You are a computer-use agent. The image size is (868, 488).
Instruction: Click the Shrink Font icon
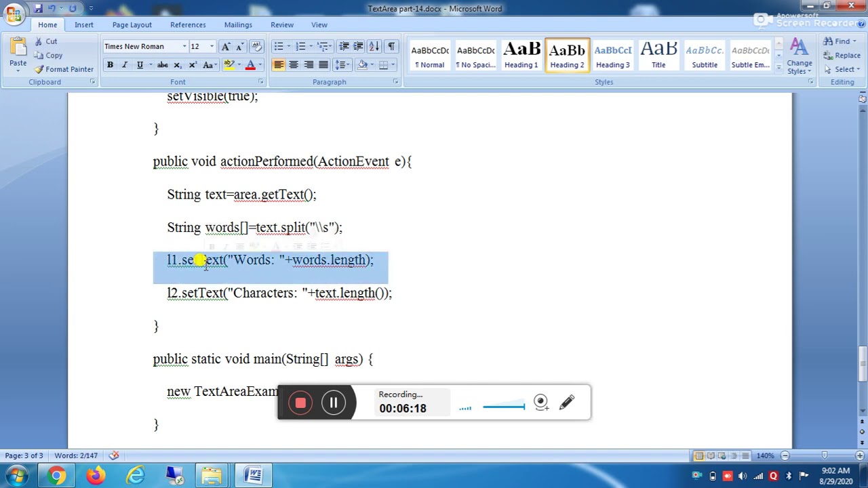[x=239, y=47]
